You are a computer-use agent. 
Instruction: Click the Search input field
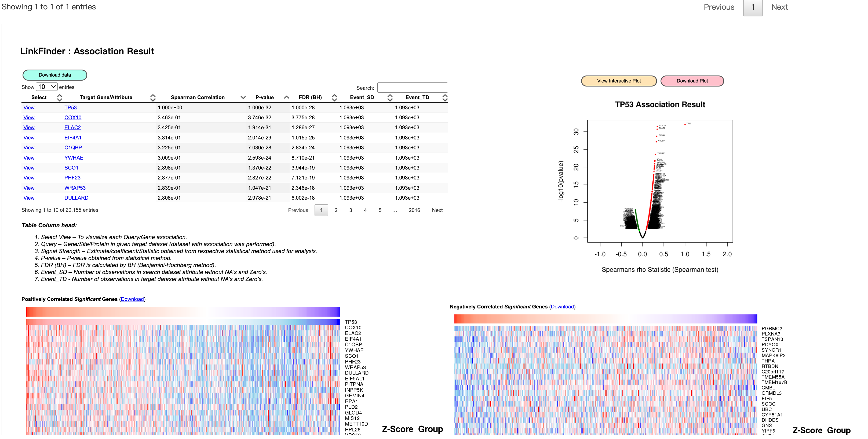click(413, 88)
